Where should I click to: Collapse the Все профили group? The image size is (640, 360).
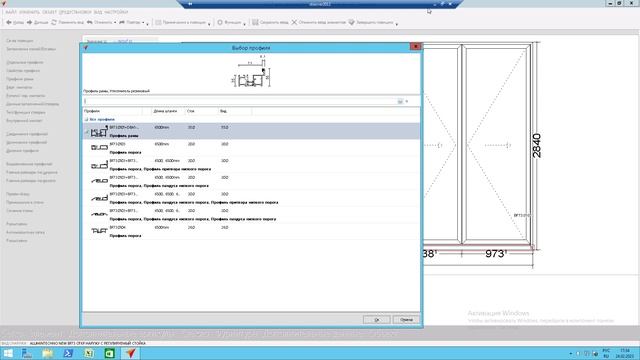coord(86,120)
